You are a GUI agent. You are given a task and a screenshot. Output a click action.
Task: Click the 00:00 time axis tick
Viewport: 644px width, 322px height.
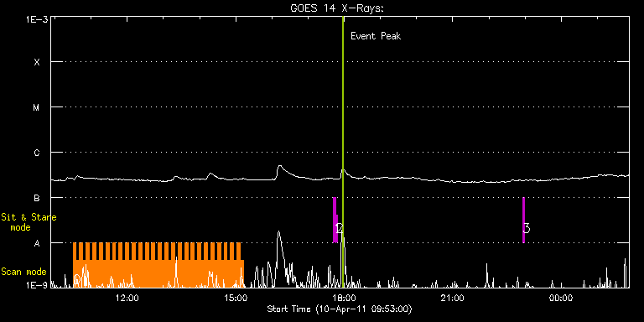coord(562,298)
